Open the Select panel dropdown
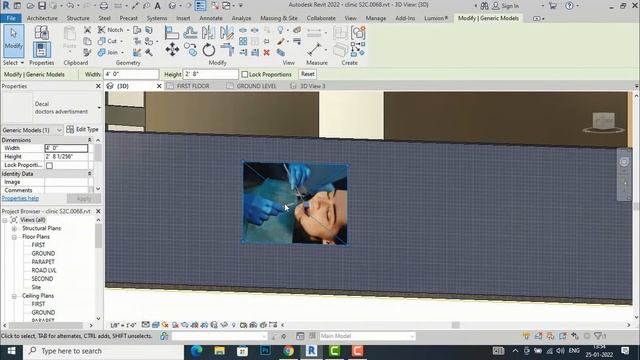 13,63
